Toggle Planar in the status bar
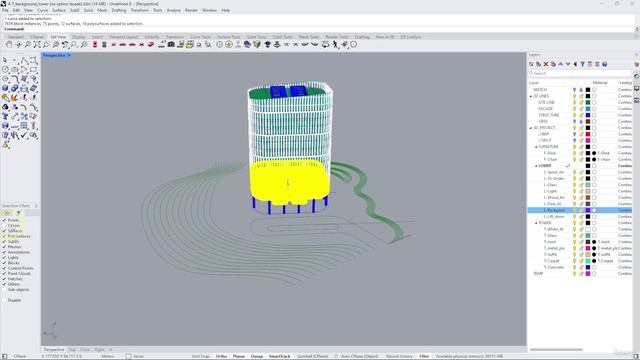The image size is (640, 360). (239, 356)
